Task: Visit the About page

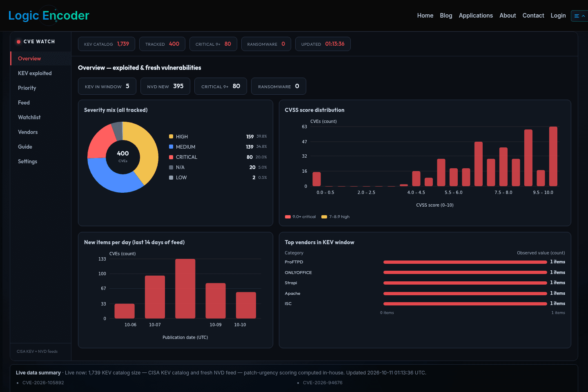Action: [508, 16]
